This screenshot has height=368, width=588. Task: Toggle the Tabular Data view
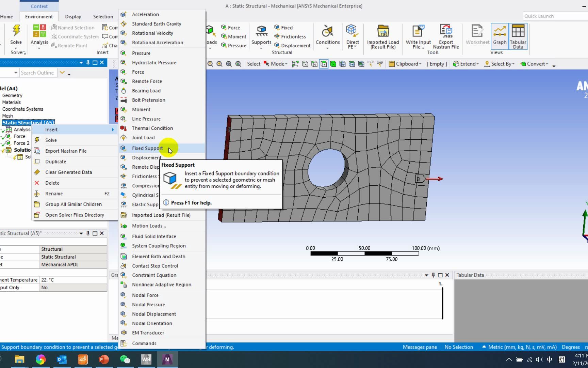tap(518, 36)
